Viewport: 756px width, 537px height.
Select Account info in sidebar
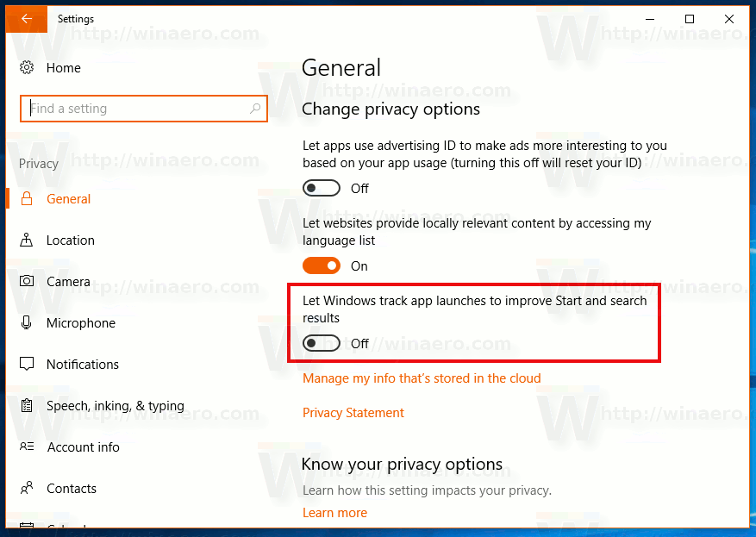tap(83, 446)
